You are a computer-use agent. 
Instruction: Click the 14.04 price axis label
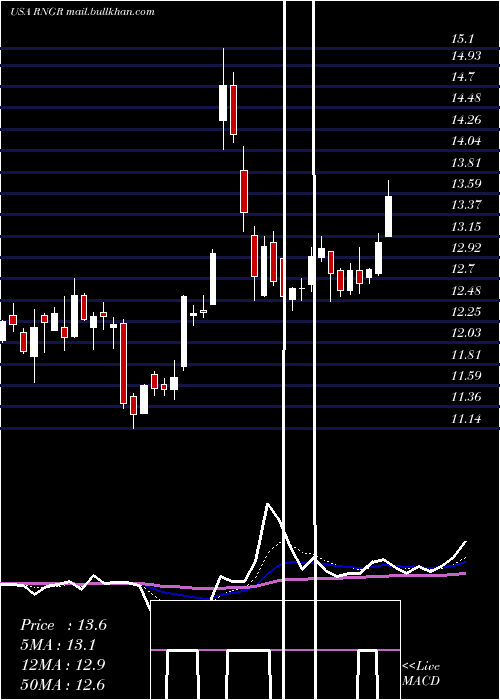point(466,141)
